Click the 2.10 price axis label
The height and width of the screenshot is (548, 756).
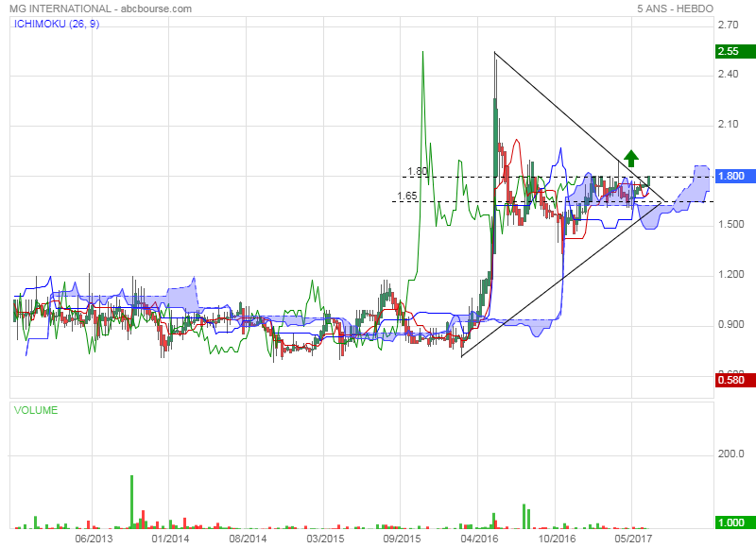728,125
